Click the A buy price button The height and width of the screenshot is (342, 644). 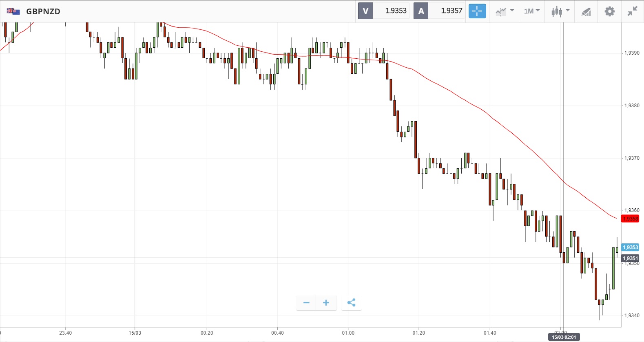421,11
